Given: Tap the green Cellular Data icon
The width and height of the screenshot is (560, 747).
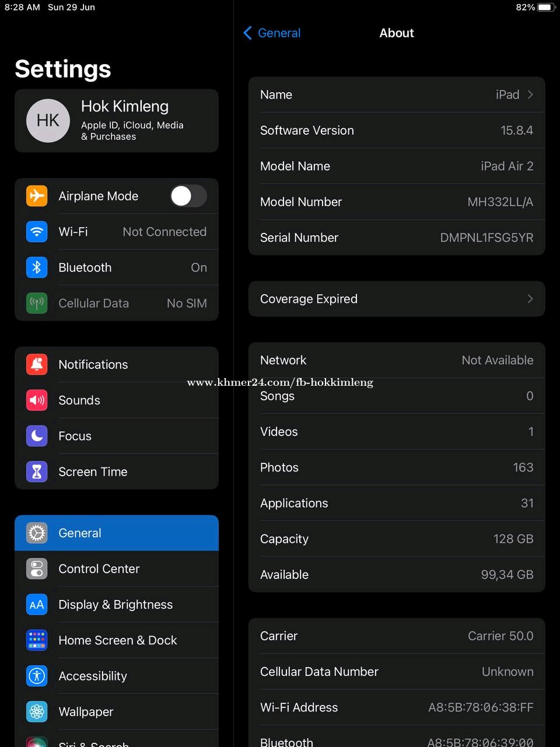Looking at the screenshot, I should 37,303.
